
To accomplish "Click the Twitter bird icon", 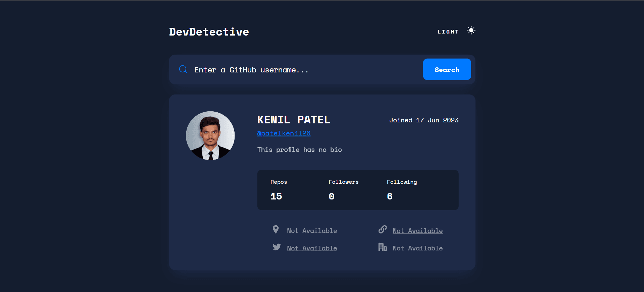I will pyautogui.click(x=277, y=247).
